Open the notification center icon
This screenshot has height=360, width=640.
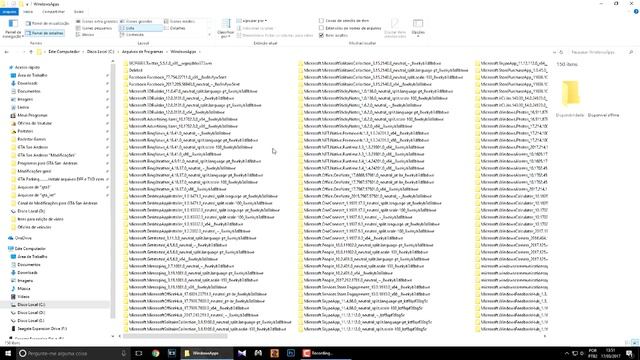click(x=630, y=353)
